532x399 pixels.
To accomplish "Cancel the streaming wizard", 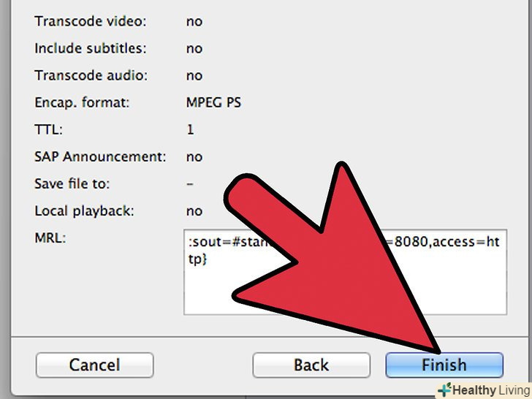I will pos(95,365).
